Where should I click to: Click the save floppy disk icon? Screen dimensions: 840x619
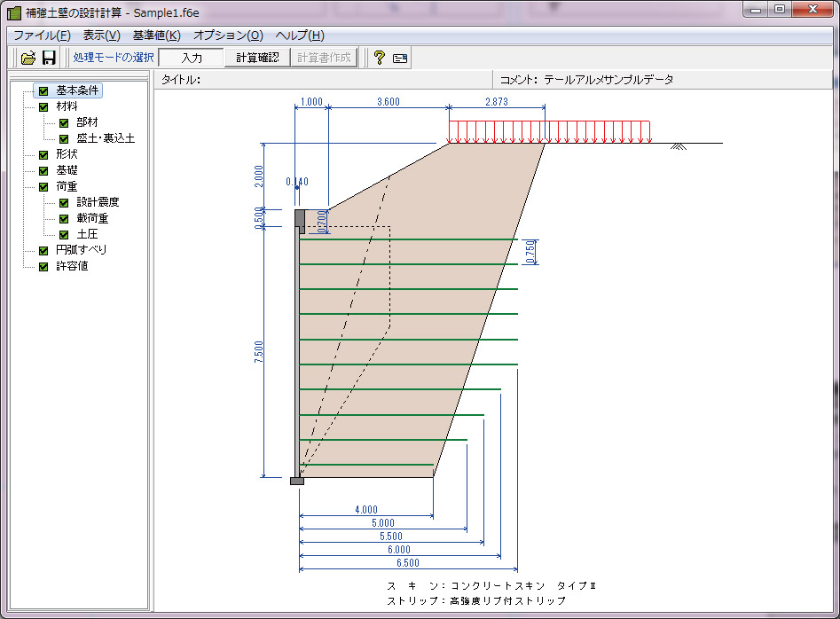[x=49, y=58]
